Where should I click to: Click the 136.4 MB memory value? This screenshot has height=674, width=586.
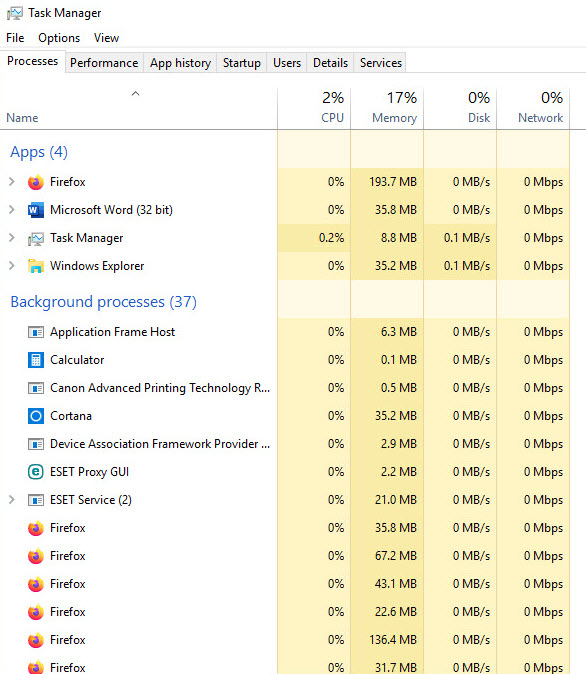(x=393, y=640)
